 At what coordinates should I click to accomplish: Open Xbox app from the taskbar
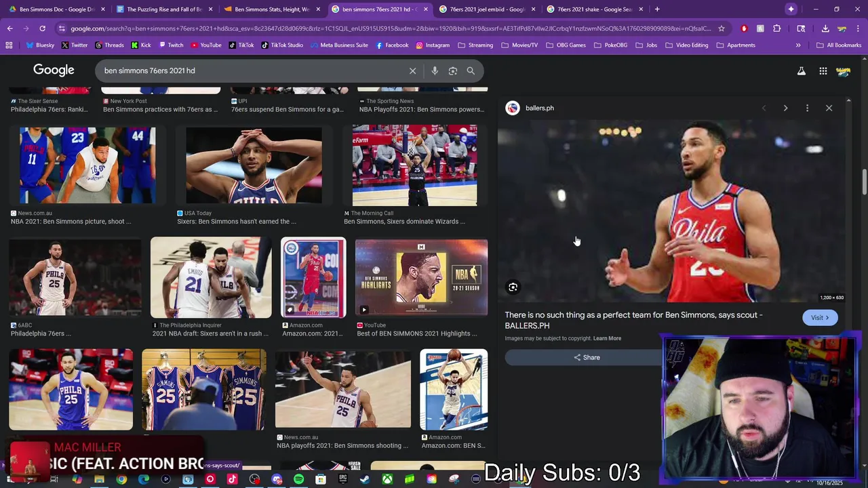pos(387,479)
